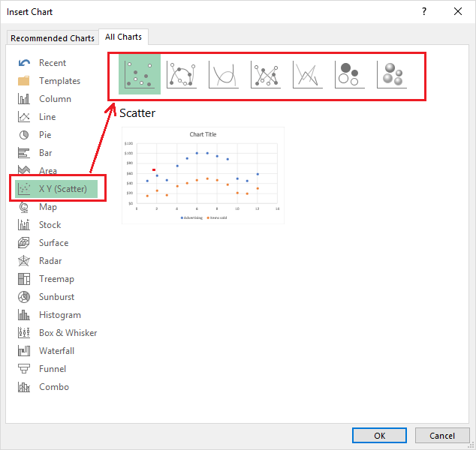Screen dimensions: 476x450
Task: Select Surface in the chart type list
Action: pyautogui.click(x=54, y=243)
